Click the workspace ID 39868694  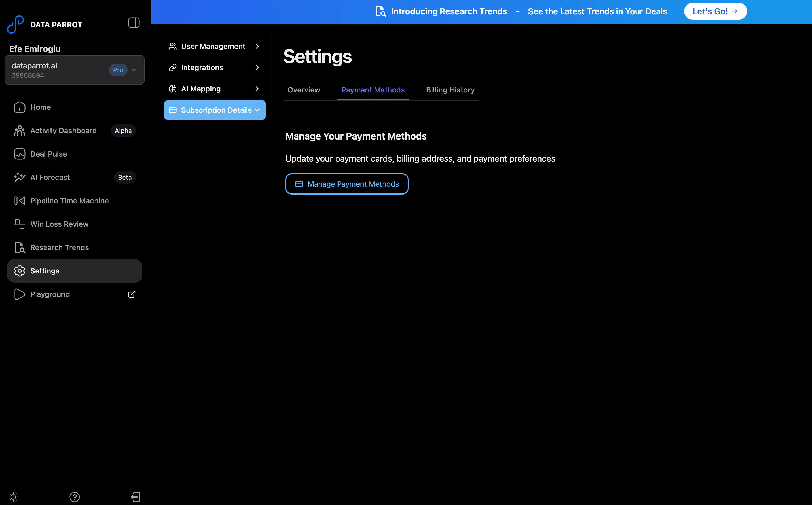pos(28,75)
